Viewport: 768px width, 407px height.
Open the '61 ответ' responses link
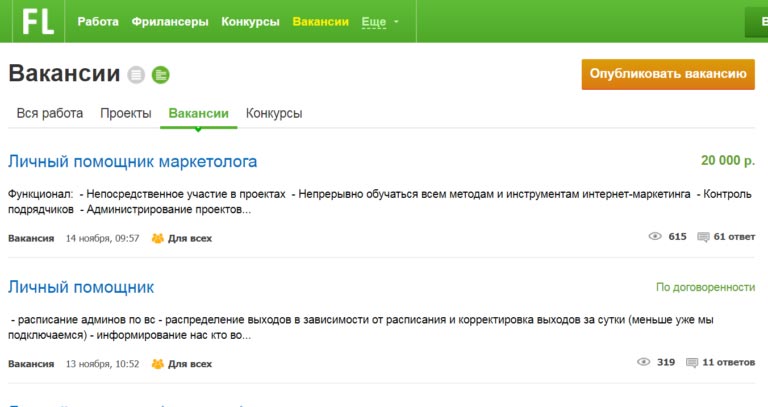point(734,237)
